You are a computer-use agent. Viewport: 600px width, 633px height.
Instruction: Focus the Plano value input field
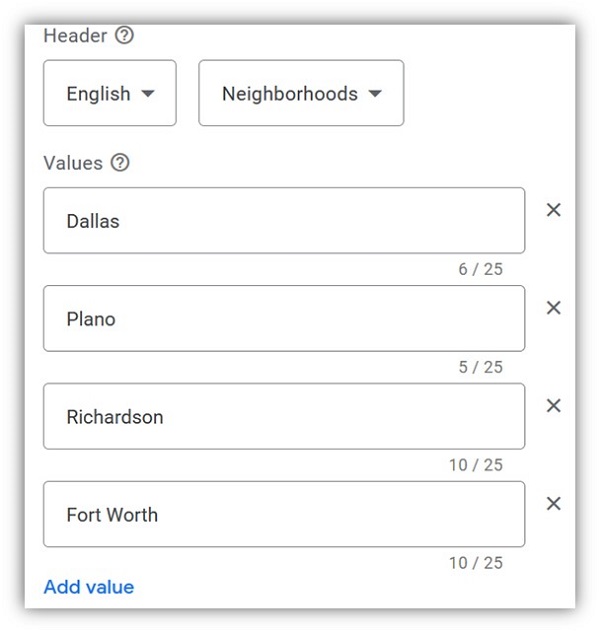point(284,319)
